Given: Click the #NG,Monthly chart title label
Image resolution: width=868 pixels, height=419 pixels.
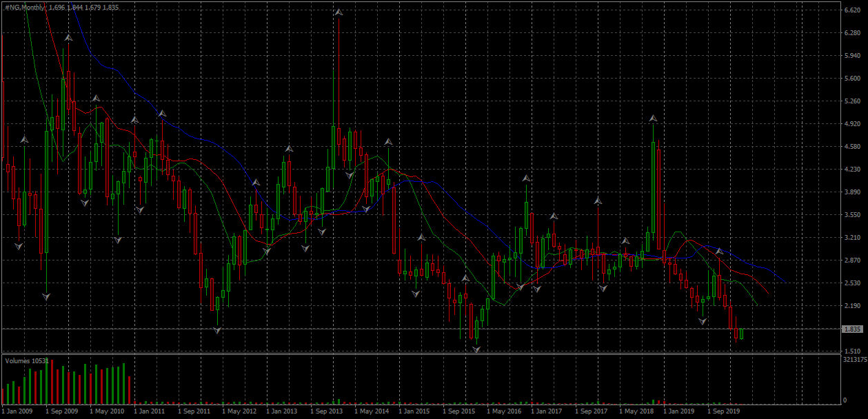Looking at the screenshot, I should tap(23, 8).
